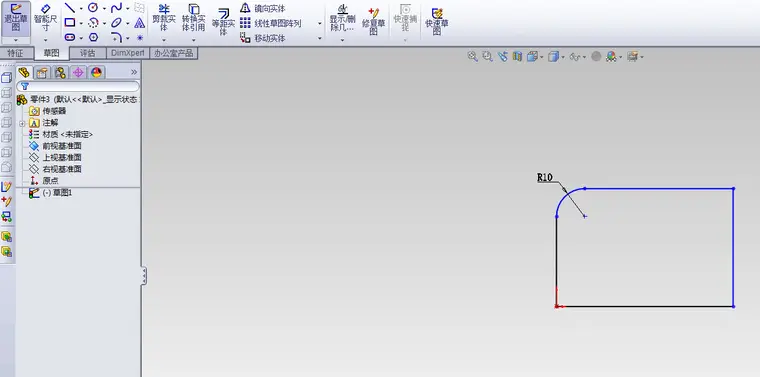760x377 pixels.
Task: Select the Line sketch tool
Action: [70, 8]
